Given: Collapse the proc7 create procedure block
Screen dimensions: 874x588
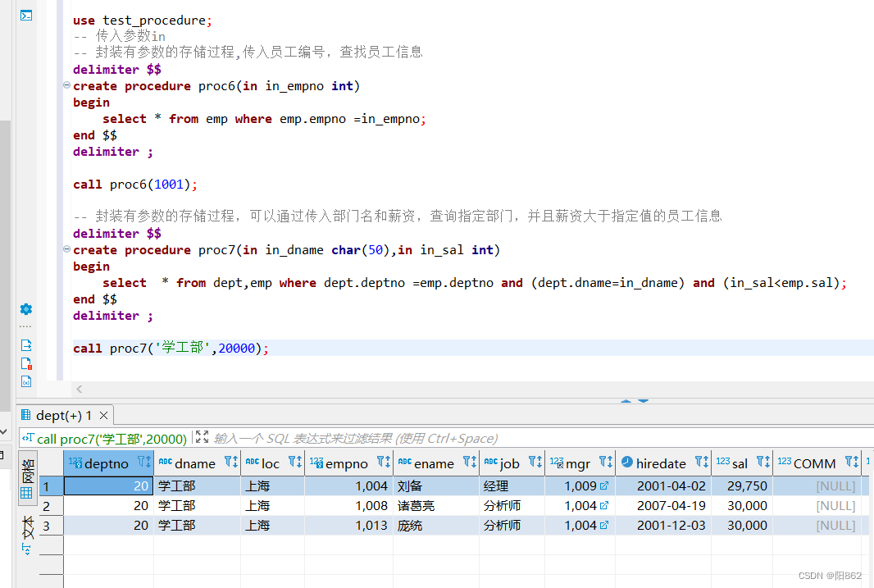Looking at the screenshot, I should pos(66,250).
